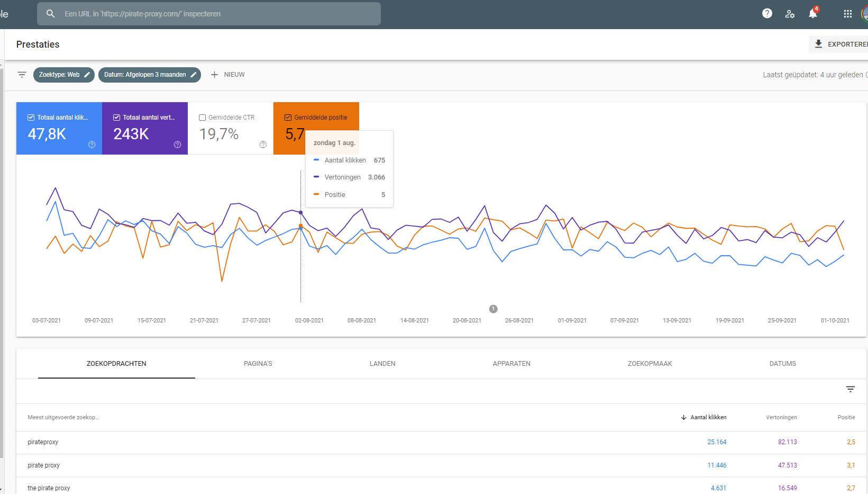Click 'Laatst geüpdatet: 4 uur geleden' text
Image resolution: width=868 pixels, height=494 pixels.
[812, 75]
